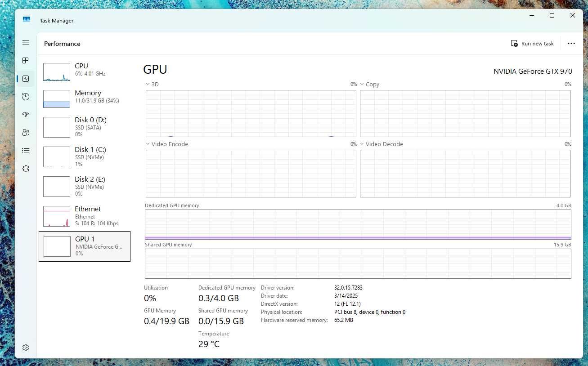Screen dimensions: 588x366
Task: Click the Video Decode graph
Action: 465,173
